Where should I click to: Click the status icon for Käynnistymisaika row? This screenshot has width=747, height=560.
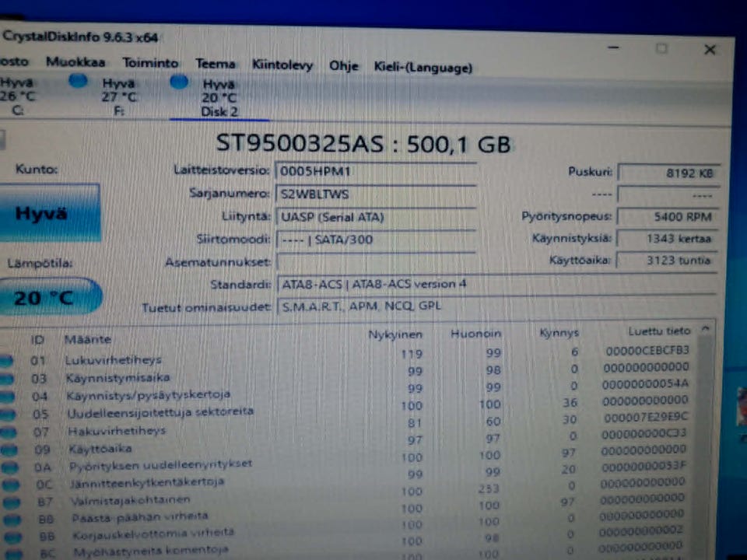pyautogui.click(x=7, y=379)
